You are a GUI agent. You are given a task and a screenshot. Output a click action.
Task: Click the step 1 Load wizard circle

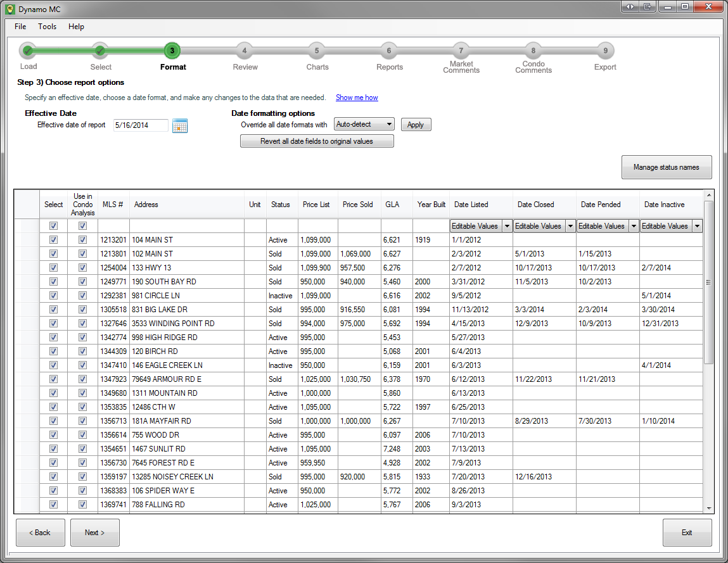[x=28, y=51]
